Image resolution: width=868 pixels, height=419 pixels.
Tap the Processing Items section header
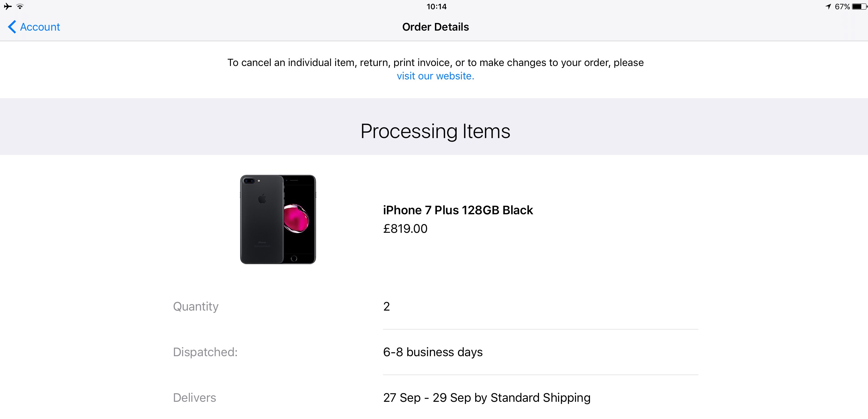[435, 131]
